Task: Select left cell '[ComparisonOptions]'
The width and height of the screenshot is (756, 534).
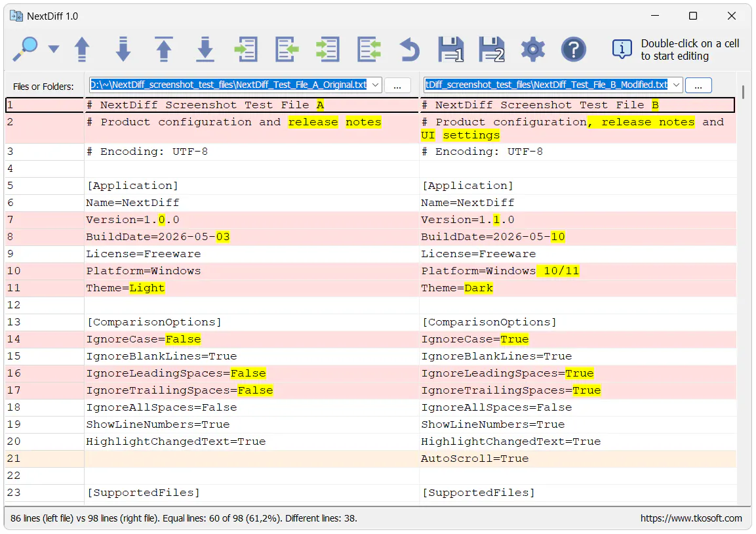Action: click(251, 322)
